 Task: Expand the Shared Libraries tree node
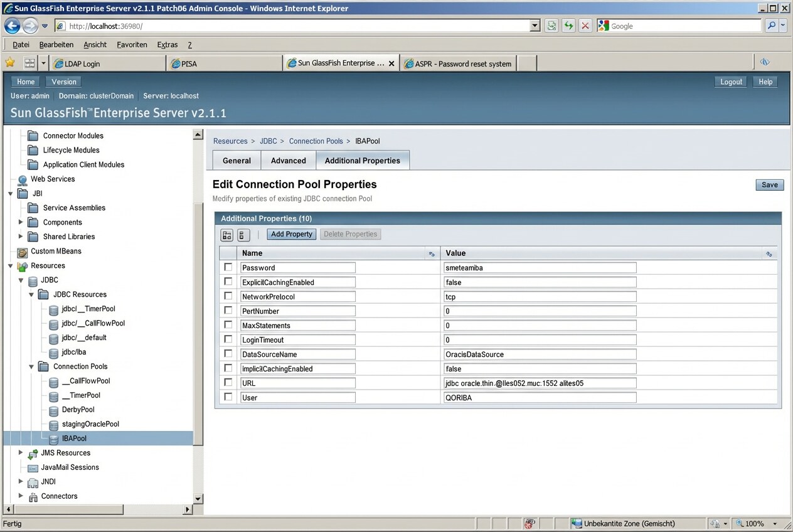click(x=21, y=237)
